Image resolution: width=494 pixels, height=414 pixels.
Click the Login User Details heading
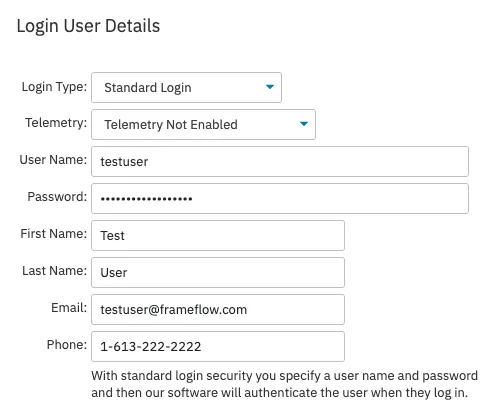point(88,26)
